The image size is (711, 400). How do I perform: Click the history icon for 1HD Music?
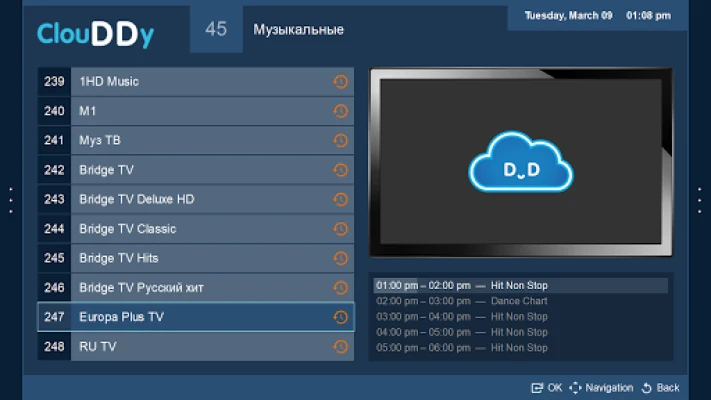pos(340,82)
